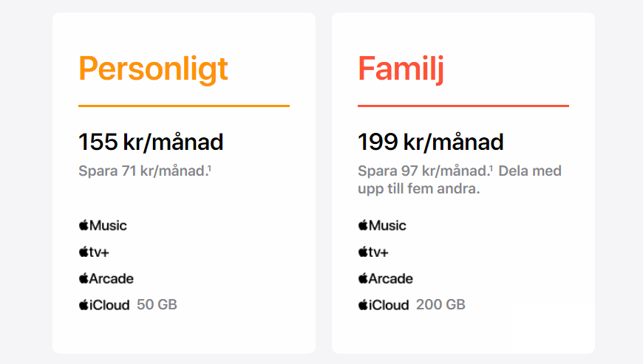Screen dimensions: 643x364
Task: Click the 199 kr/månad price
Action: pyautogui.click(x=430, y=142)
